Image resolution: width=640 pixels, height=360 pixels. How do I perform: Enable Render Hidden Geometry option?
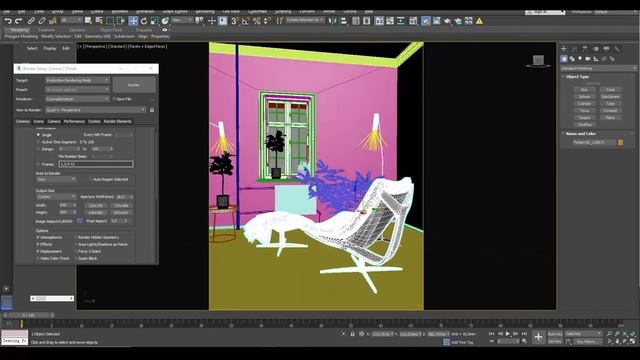[76, 237]
